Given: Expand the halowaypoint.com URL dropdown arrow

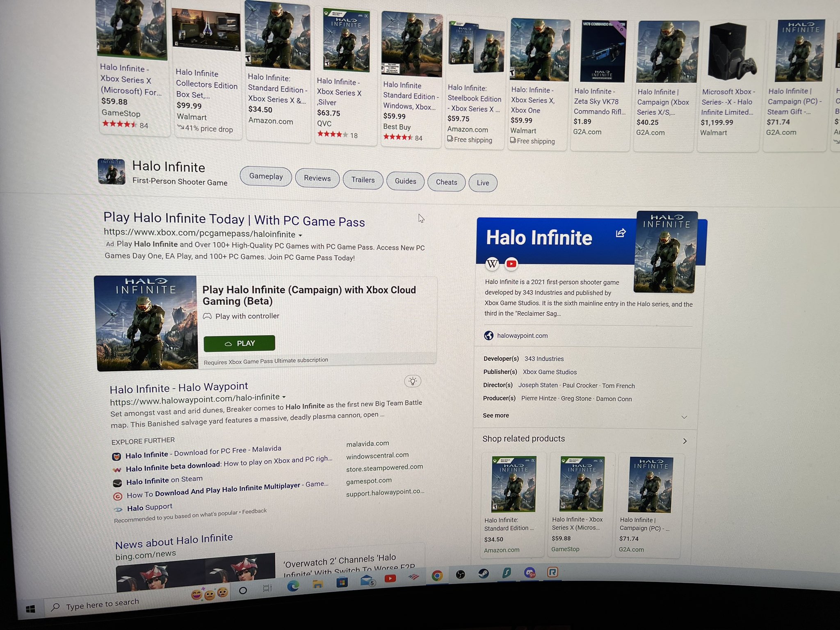Looking at the screenshot, I should pos(284,397).
